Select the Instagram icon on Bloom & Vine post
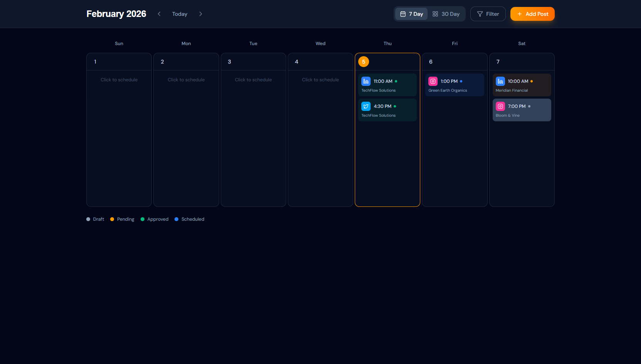Screen dimensions: 641x364 pyautogui.click(x=500, y=106)
